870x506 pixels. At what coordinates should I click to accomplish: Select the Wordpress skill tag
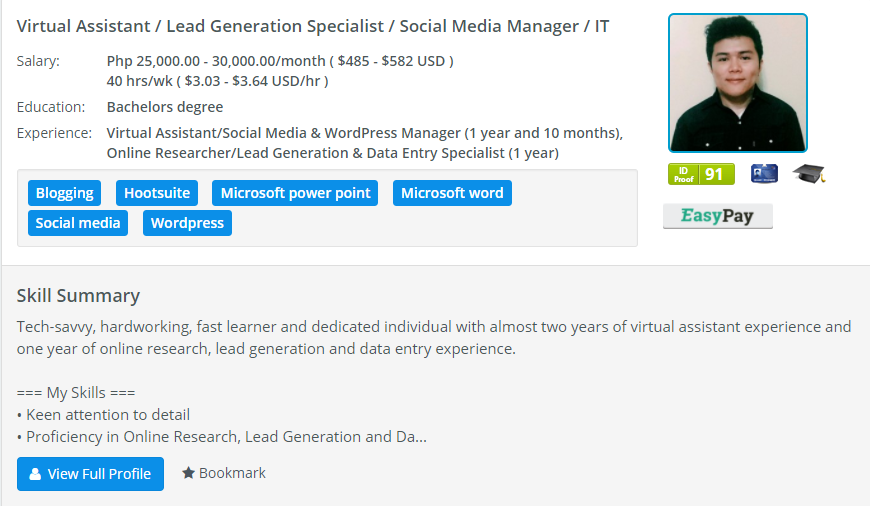pos(187,223)
